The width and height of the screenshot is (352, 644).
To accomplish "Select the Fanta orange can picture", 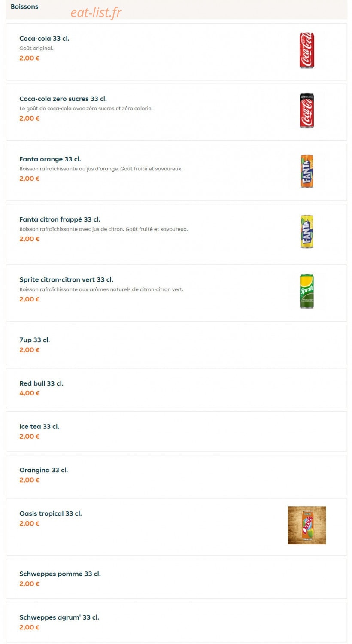I will click(306, 171).
